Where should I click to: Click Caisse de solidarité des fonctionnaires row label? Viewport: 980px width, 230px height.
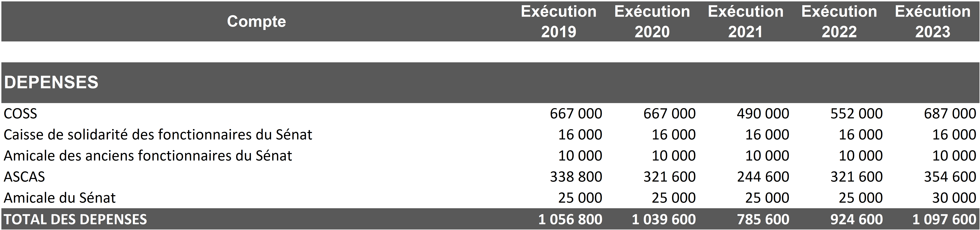click(158, 134)
